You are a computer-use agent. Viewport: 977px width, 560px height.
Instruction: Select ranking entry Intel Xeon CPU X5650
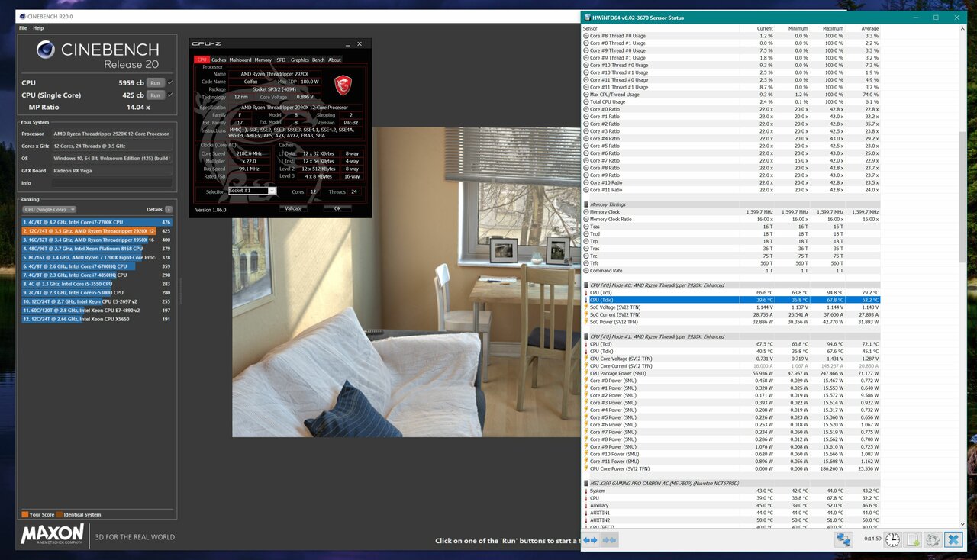(x=97, y=320)
